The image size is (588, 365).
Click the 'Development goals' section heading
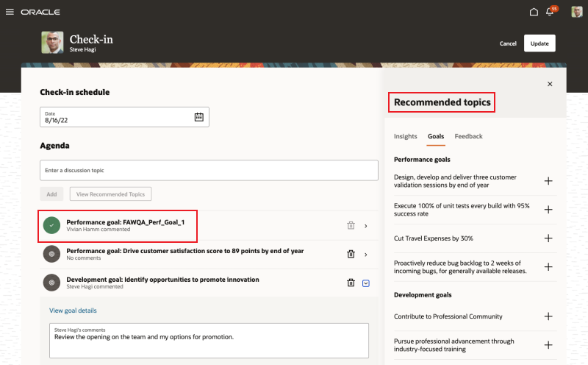423,295
